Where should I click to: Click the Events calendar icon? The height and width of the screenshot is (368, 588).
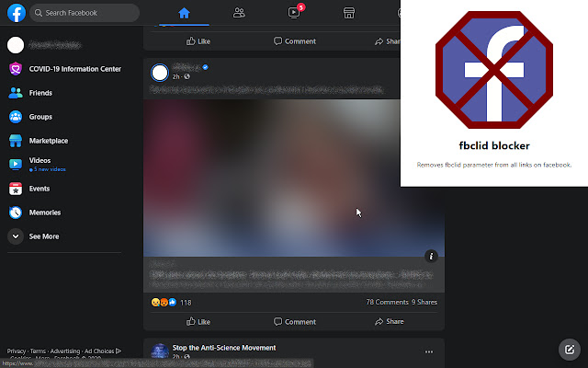click(x=16, y=189)
